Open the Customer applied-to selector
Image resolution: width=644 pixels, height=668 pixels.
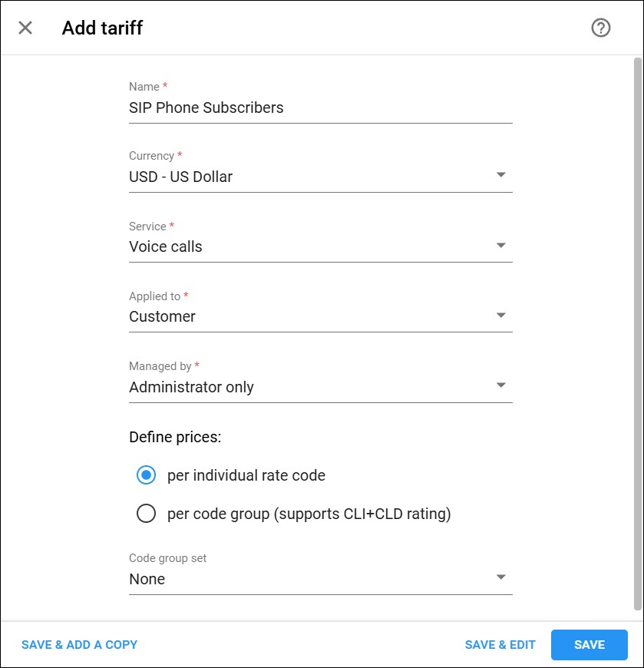point(321,316)
